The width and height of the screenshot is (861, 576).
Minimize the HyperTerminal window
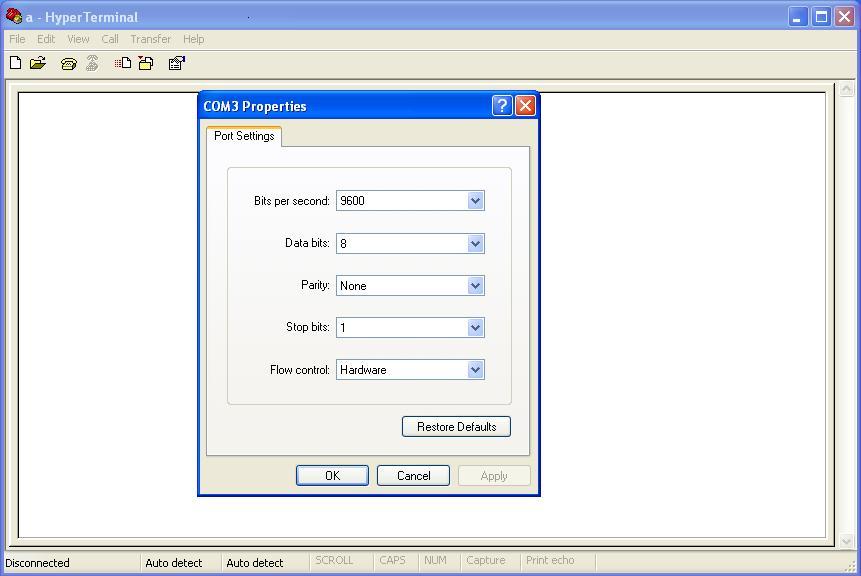(797, 16)
